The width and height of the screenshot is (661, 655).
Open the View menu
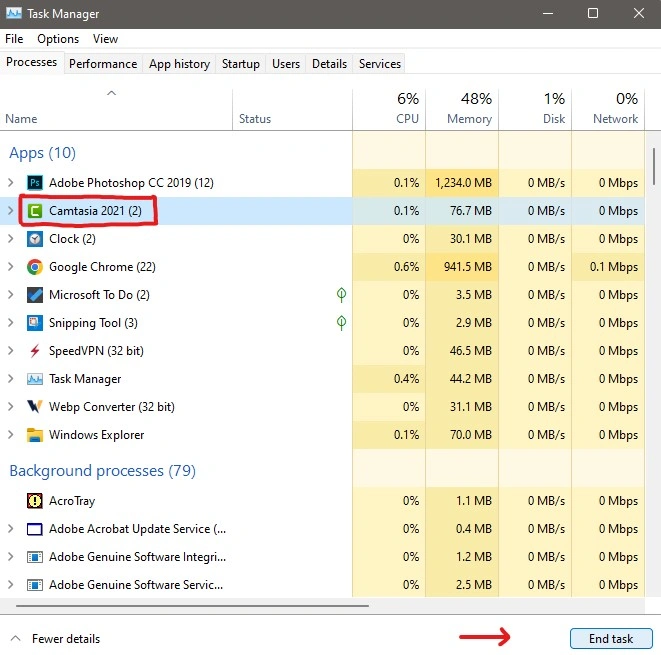point(105,39)
